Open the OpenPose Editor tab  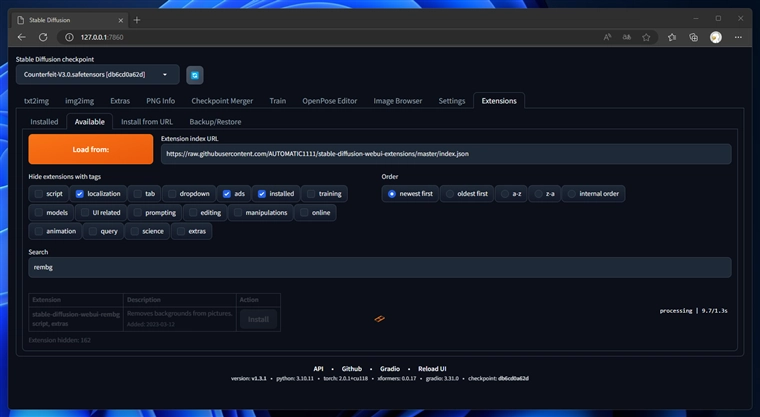point(330,101)
